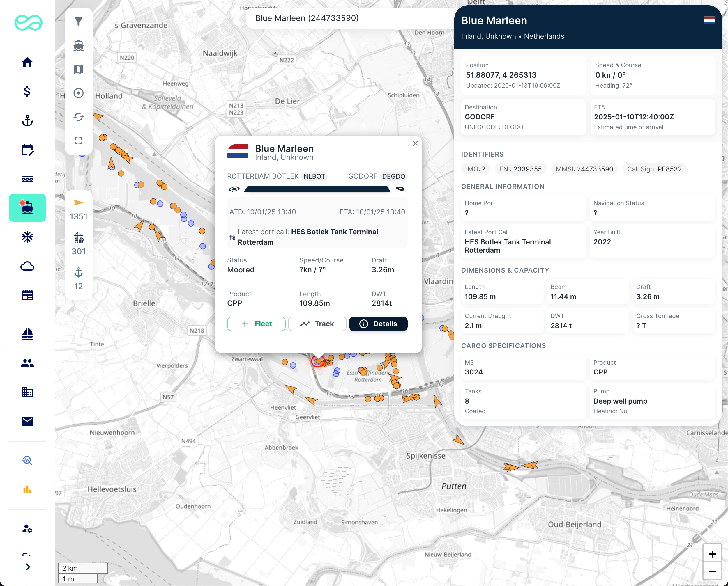Click the locate target icon
Image resolution: width=728 pixels, height=586 pixels.
(78, 93)
